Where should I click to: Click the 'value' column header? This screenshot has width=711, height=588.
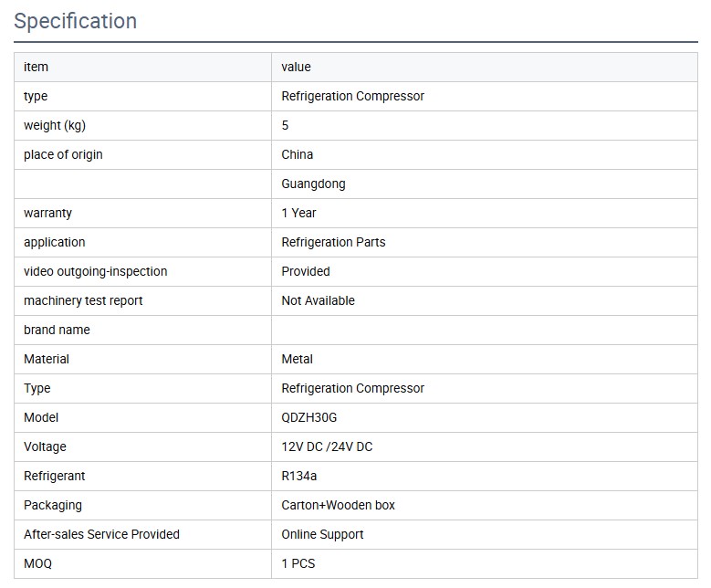296,67
